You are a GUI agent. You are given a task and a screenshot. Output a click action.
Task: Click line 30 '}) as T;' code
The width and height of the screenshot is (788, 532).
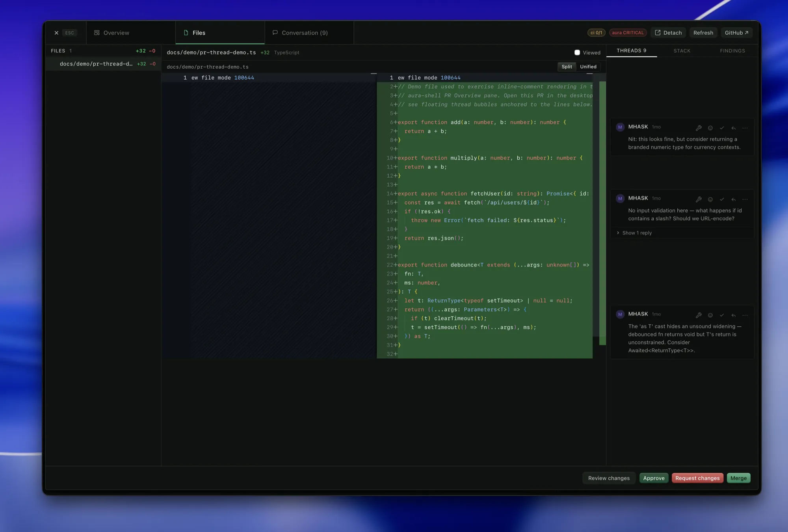click(417, 336)
